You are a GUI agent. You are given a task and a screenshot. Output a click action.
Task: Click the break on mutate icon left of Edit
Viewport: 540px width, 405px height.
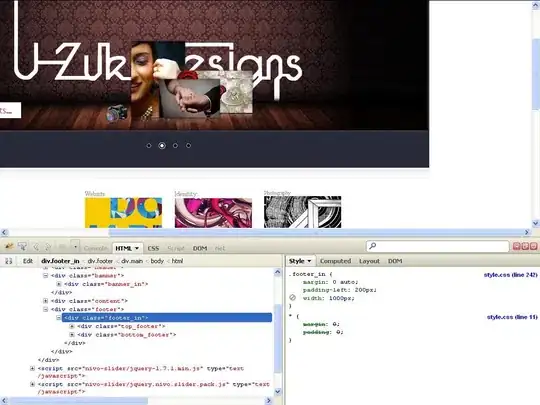pyautogui.click(x=9, y=261)
